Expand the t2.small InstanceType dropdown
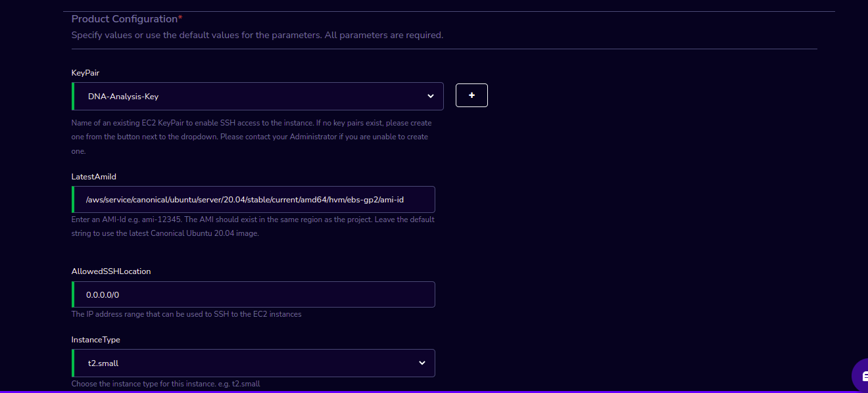 point(253,363)
